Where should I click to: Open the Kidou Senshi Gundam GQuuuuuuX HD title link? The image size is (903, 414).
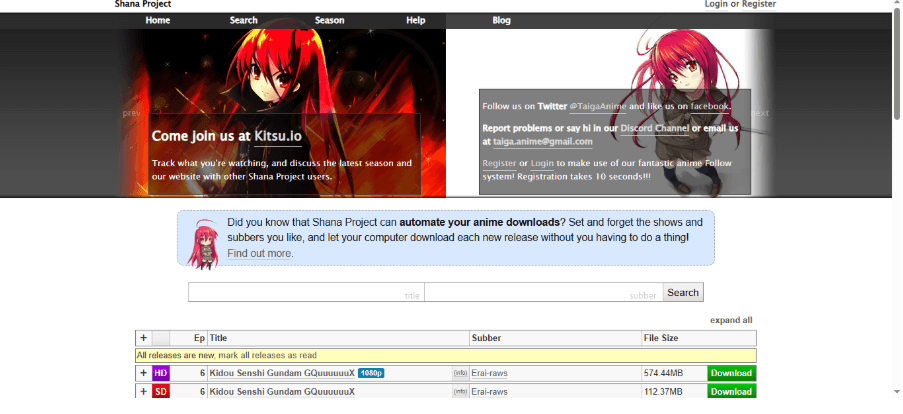(x=282, y=373)
